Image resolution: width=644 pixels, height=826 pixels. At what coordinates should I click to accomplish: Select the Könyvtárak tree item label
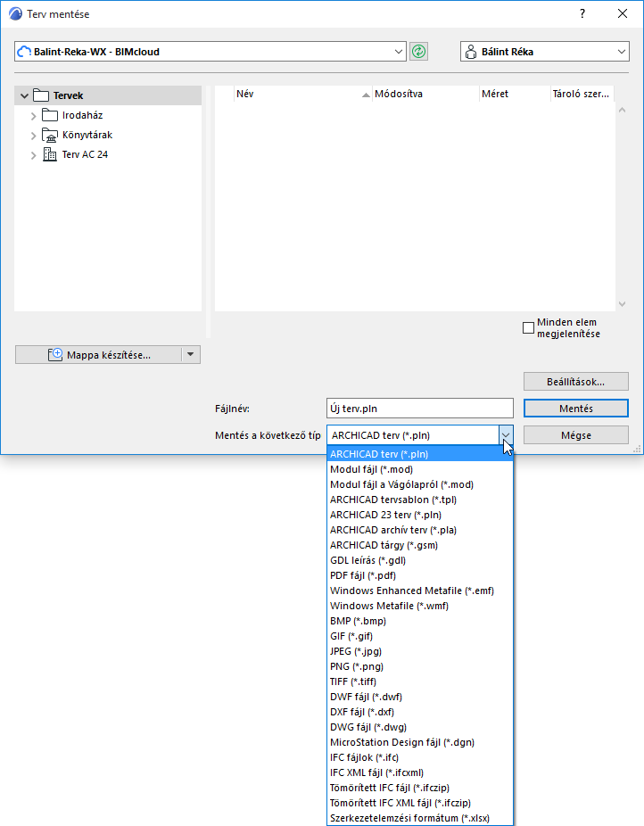(x=87, y=135)
